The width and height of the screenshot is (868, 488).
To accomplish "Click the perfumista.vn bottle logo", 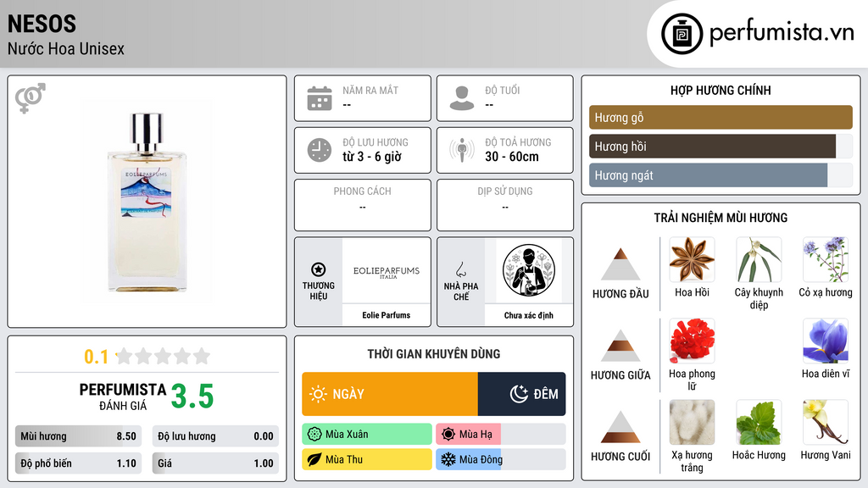I will (682, 34).
